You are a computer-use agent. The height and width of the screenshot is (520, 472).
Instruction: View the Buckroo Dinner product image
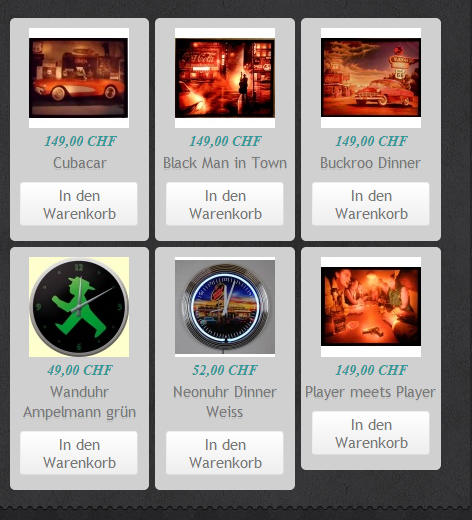371,78
